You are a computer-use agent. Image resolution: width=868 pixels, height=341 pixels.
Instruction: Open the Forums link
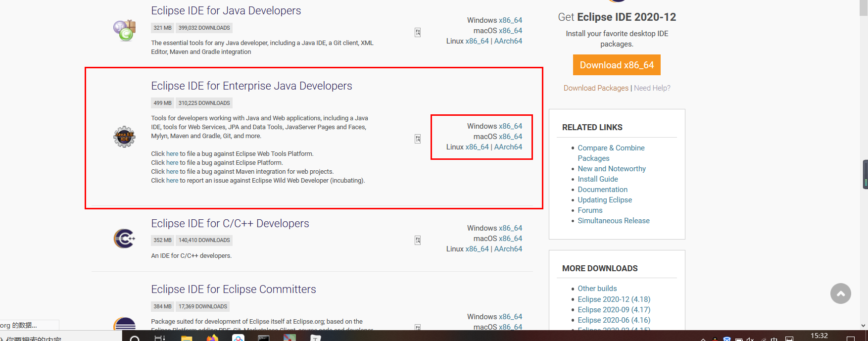(590, 210)
